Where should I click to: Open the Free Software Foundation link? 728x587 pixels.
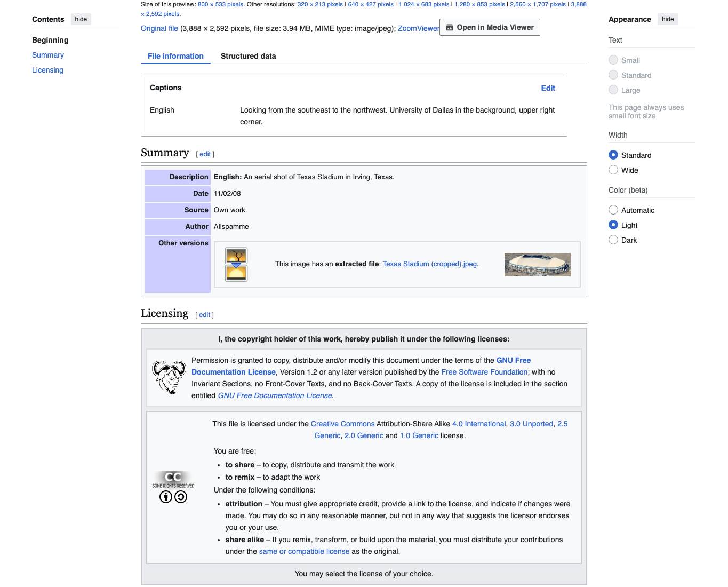484,372
